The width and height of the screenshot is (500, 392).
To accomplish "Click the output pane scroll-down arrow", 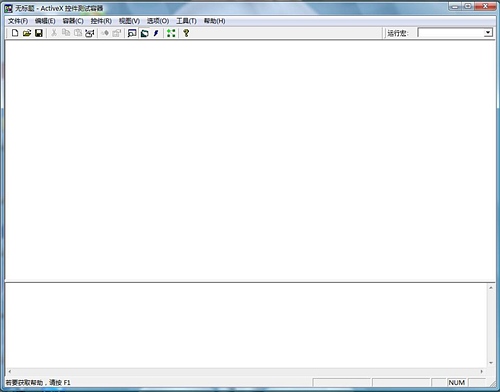I will coord(491,363).
